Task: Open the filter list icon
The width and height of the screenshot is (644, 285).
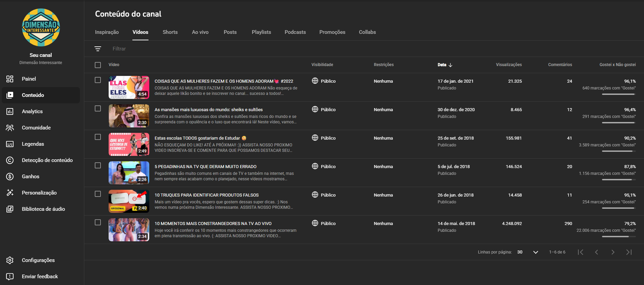Action: point(98,49)
